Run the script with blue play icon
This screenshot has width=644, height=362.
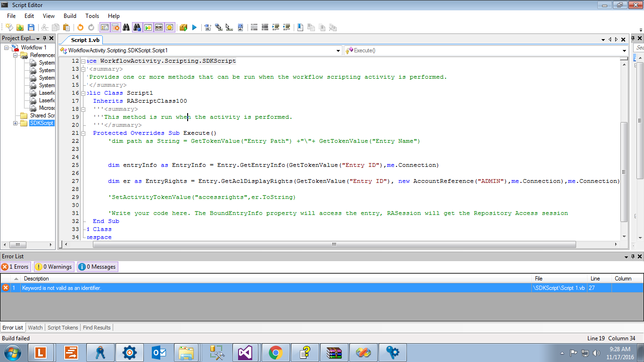[x=194, y=27]
